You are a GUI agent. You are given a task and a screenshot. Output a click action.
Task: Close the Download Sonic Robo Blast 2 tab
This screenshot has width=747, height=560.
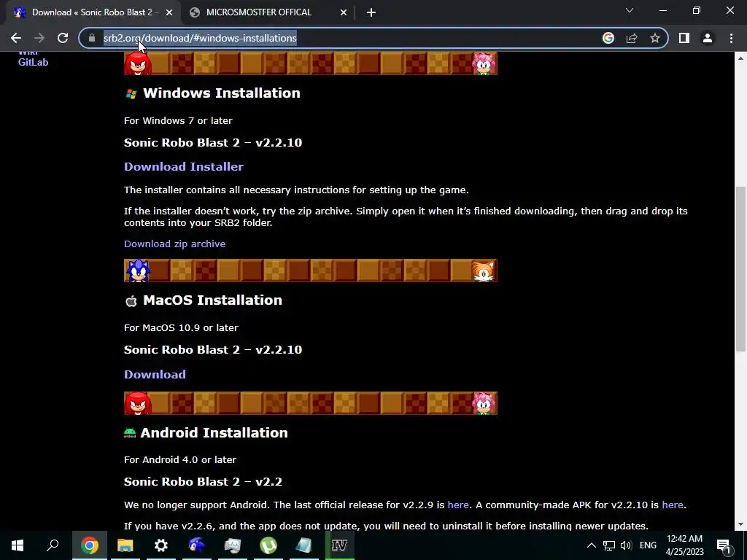(x=169, y=12)
